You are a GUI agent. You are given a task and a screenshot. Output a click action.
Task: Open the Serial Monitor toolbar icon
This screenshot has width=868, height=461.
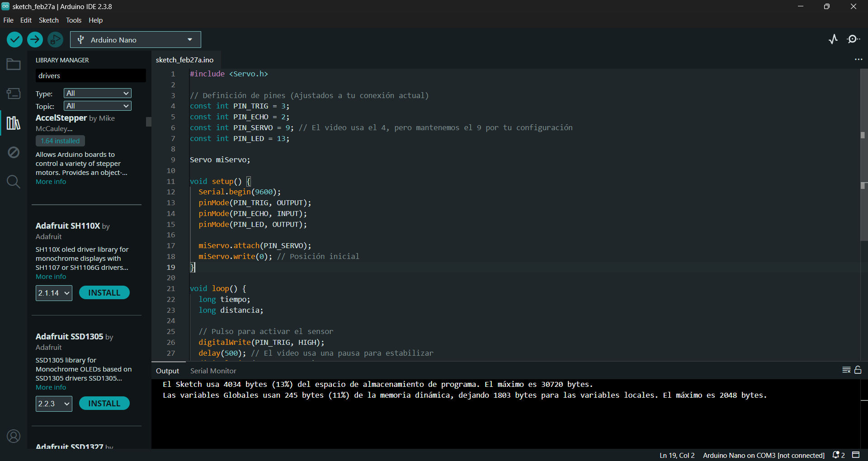(854, 39)
